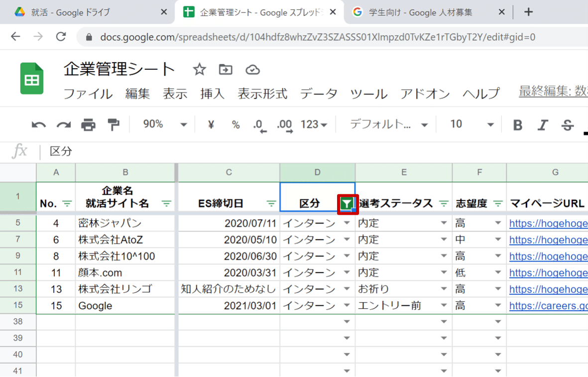Image resolution: width=588 pixels, height=377 pixels.
Task: Open マイページURL link for 顔本.com
Action: 548,273
